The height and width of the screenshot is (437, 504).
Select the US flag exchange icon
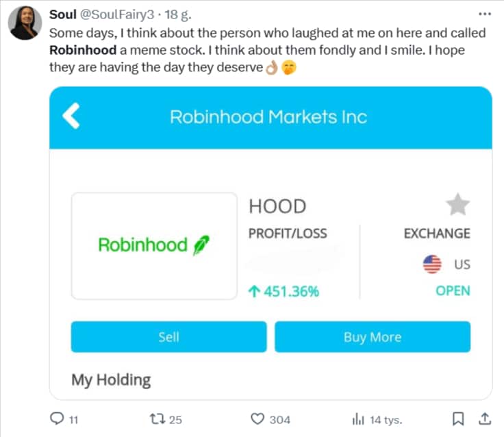tap(432, 264)
